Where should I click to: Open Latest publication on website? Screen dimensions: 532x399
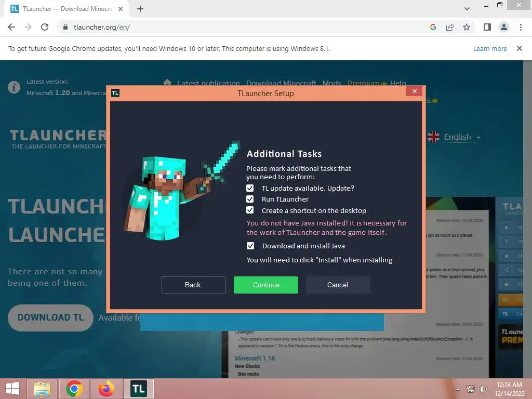[x=208, y=83]
